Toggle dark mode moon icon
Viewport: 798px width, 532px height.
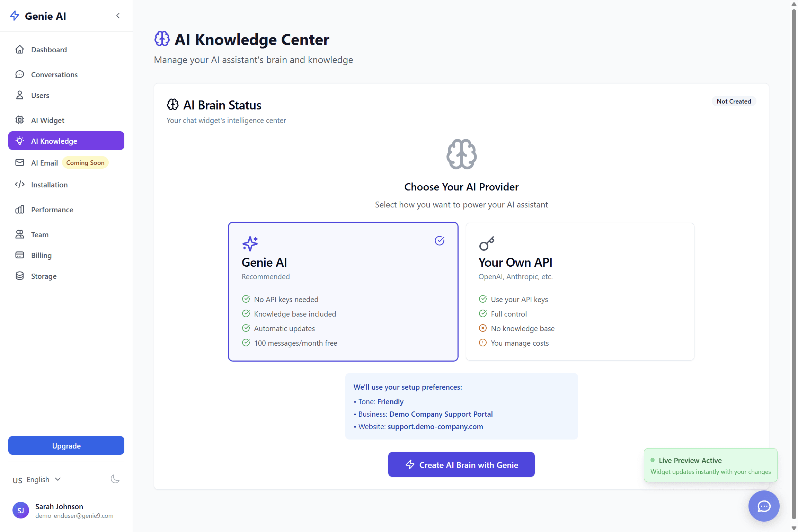[x=115, y=479]
